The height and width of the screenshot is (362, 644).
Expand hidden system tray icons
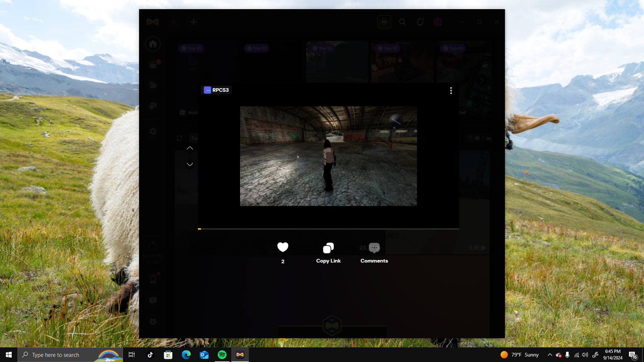pyautogui.click(x=550, y=355)
